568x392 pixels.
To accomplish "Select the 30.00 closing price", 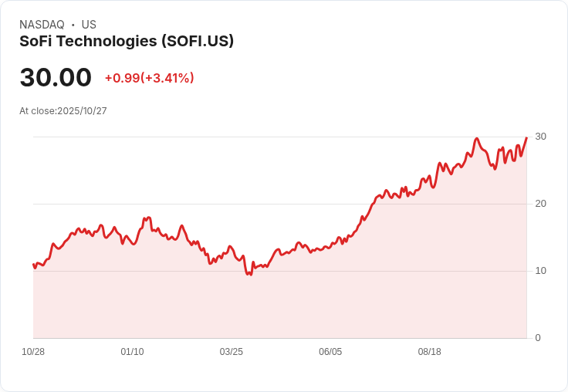I will pos(56,77).
